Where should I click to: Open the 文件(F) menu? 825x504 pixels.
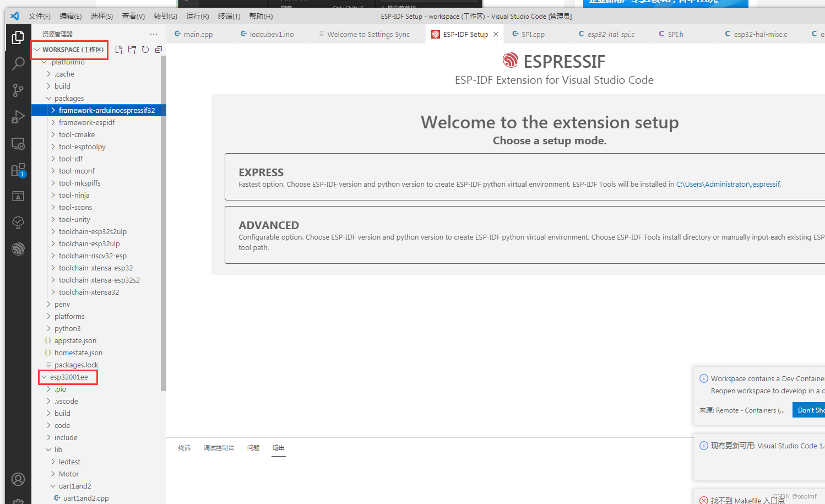(40, 16)
